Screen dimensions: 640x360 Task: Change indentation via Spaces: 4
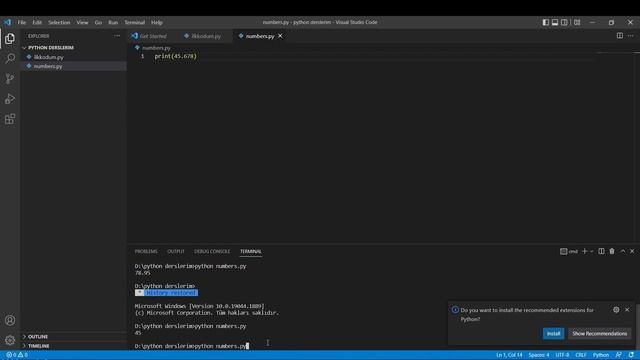click(x=539, y=355)
